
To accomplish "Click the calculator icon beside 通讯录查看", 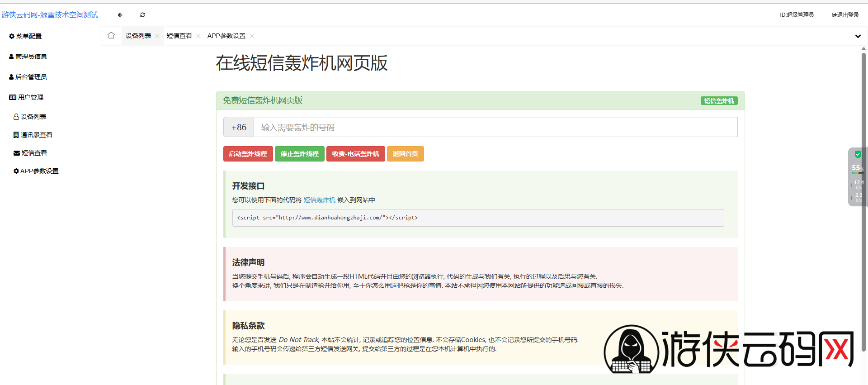I will tap(16, 135).
